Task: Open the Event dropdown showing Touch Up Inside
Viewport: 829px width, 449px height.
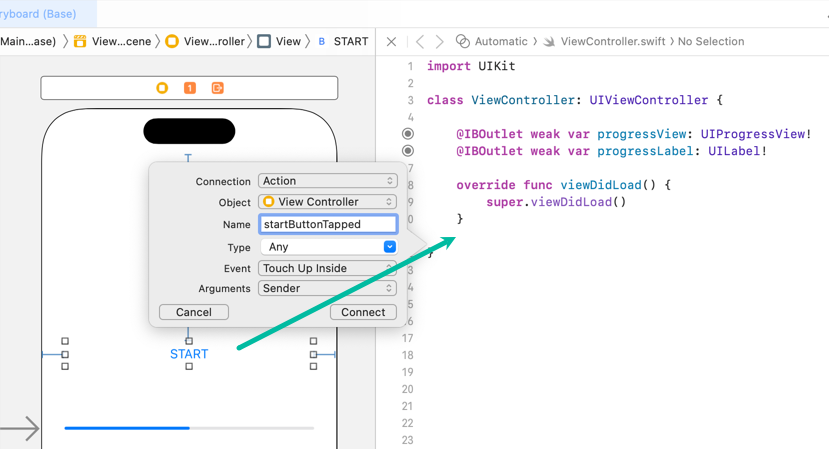Action: (327, 268)
